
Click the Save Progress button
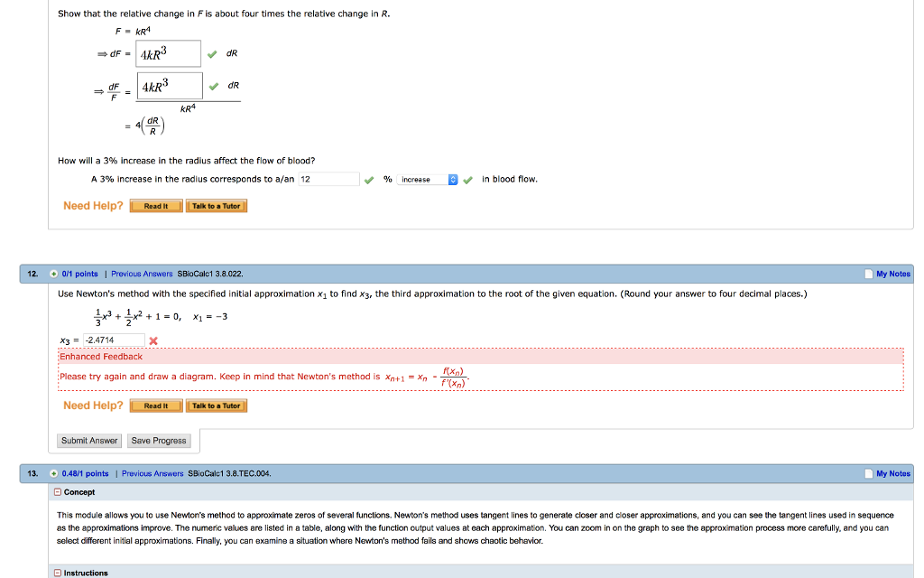click(x=159, y=441)
